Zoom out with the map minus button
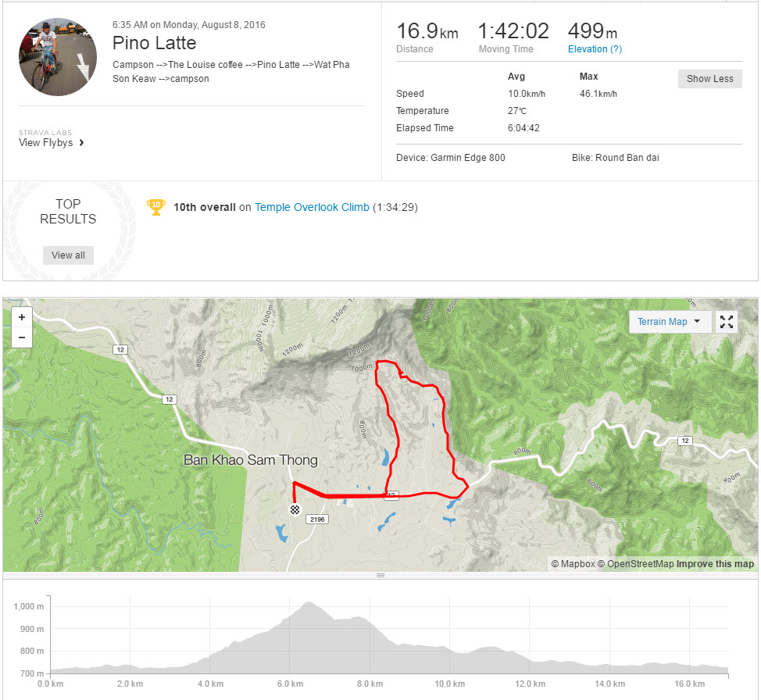 pyautogui.click(x=22, y=337)
